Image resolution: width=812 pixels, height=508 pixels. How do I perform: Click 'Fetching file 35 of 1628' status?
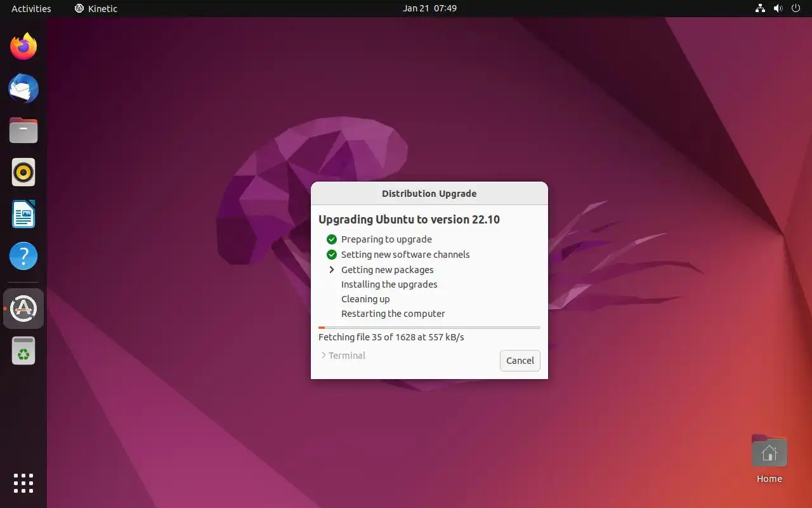pyautogui.click(x=391, y=337)
